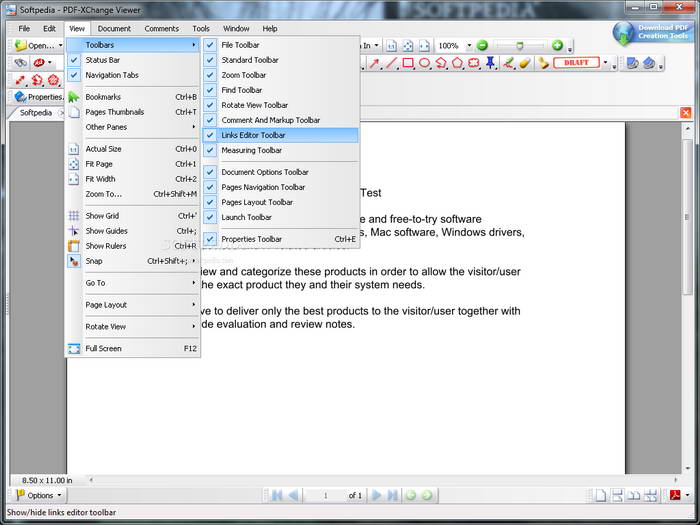This screenshot has width=700, height=525.
Task: Select the Pencil drawing tool
Action: pos(508,63)
